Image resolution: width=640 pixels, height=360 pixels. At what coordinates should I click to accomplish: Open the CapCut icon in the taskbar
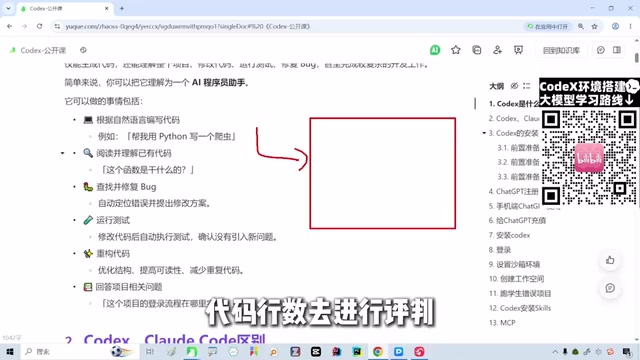point(316,351)
